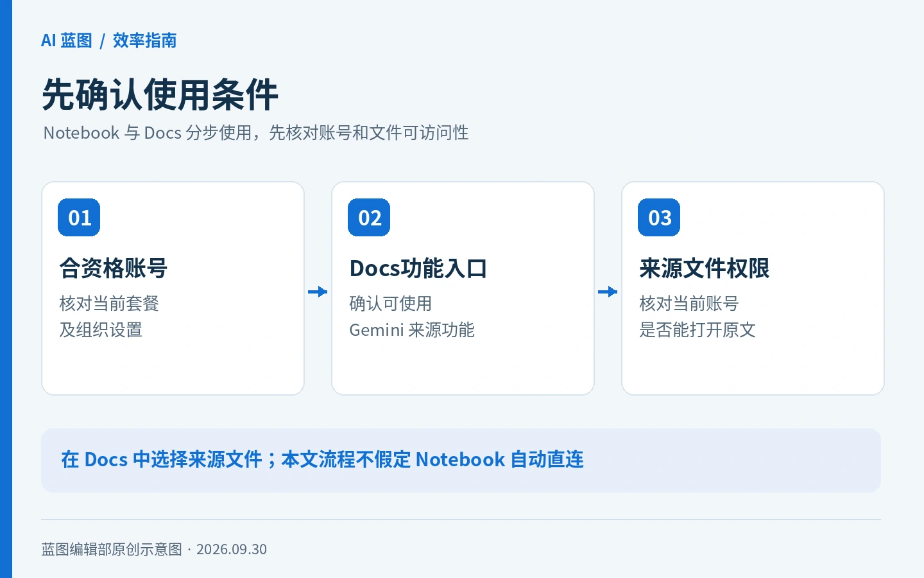Click the footer date "2026.09.30"
This screenshot has height=578, width=924.
pyautogui.click(x=232, y=549)
